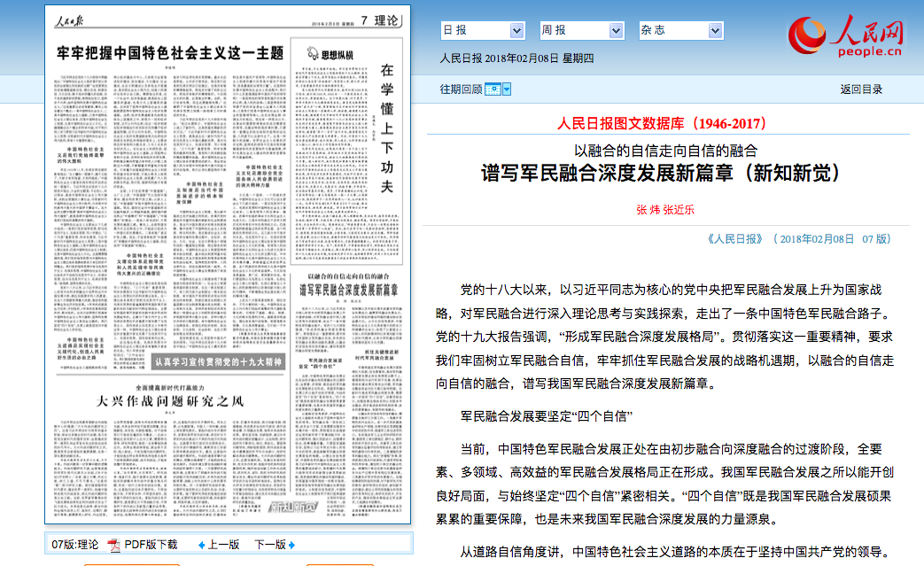The height and width of the screenshot is (566, 924).
Task: Click the left arrow icon before 上一版
Action: tap(201, 546)
